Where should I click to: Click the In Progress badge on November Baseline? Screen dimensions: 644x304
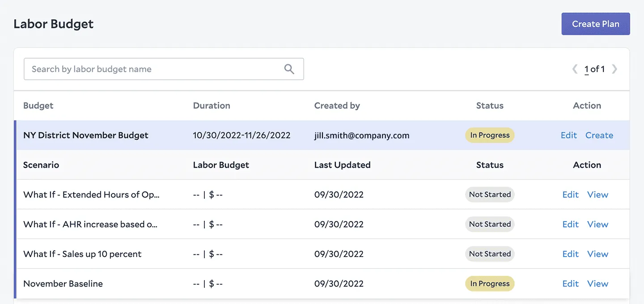tap(490, 283)
